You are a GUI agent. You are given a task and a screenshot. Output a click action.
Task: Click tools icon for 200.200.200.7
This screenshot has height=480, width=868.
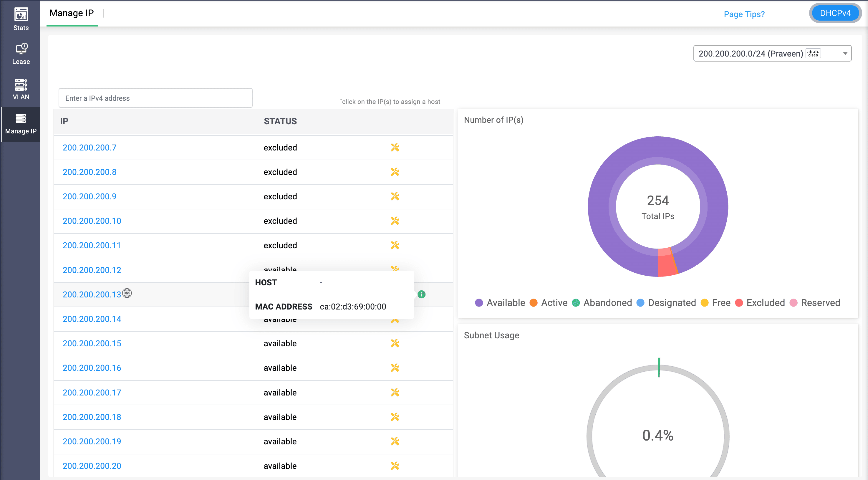coord(395,148)
